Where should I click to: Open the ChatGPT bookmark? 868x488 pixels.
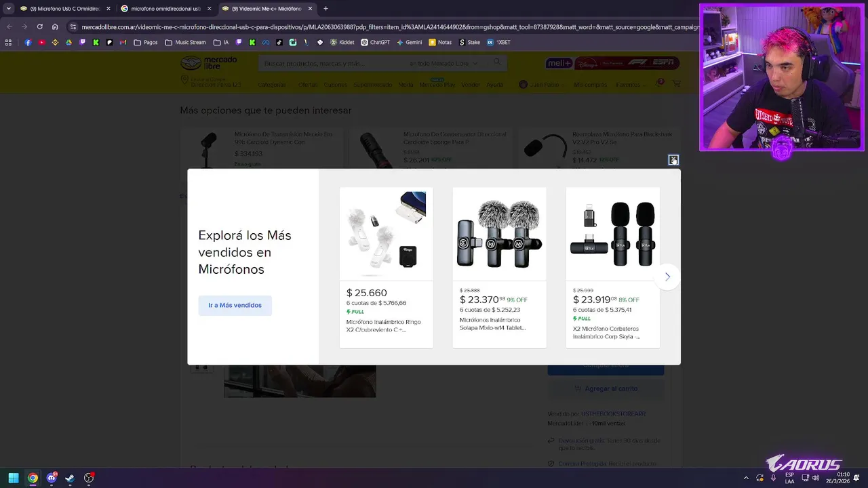[x=375, y=42]
